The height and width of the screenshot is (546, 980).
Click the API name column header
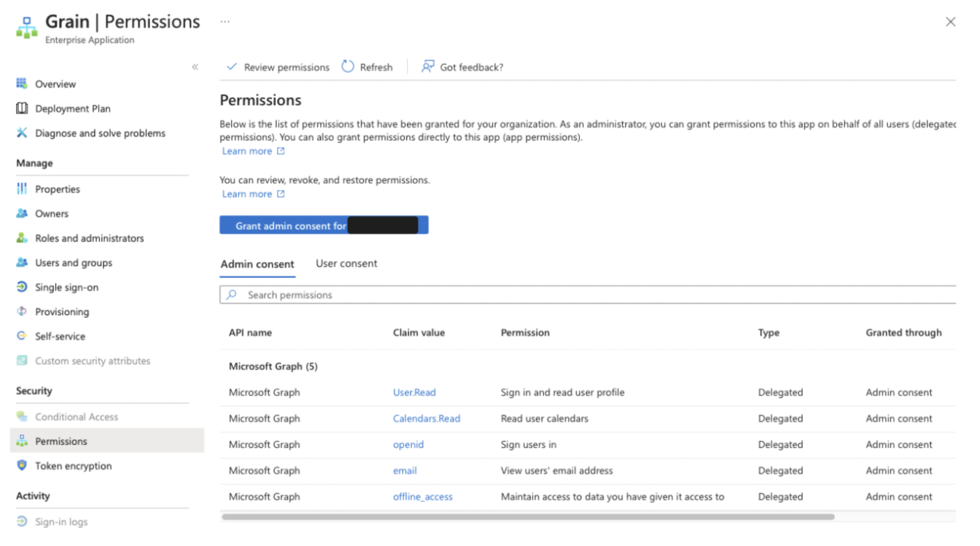[x=250, y=333]
